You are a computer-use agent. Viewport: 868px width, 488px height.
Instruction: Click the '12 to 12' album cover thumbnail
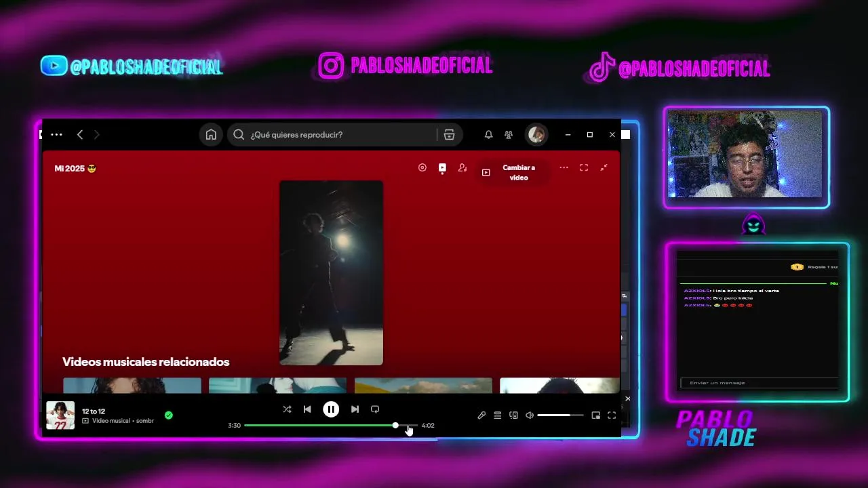60,415
